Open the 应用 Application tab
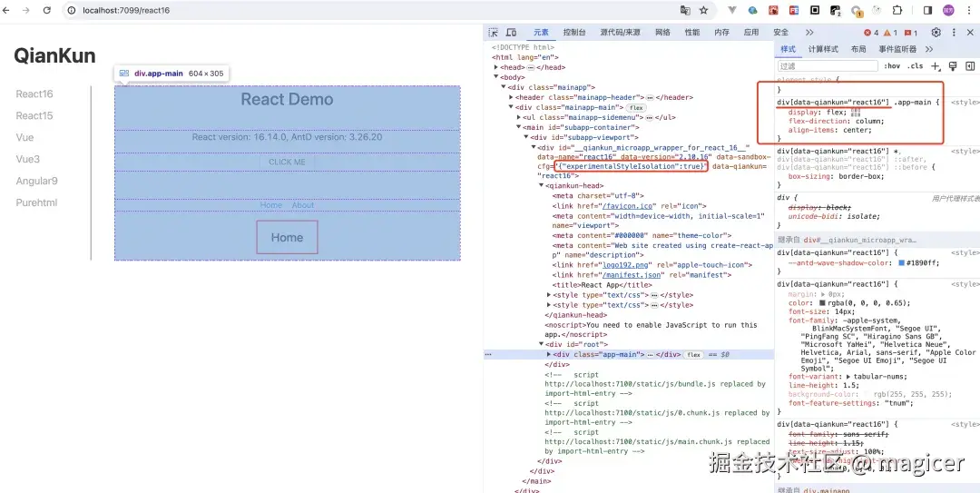Viewport: 980px width, 493px height. 751,33
